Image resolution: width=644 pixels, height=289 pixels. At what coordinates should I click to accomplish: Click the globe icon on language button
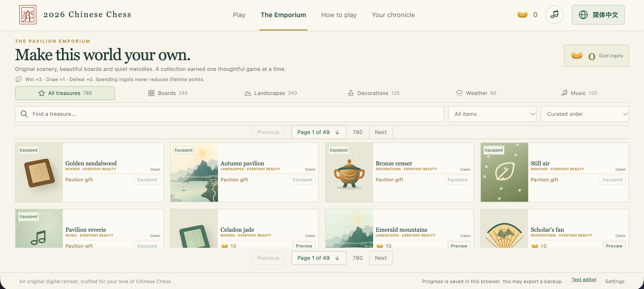pyautogui.click(x=583, y=15)
